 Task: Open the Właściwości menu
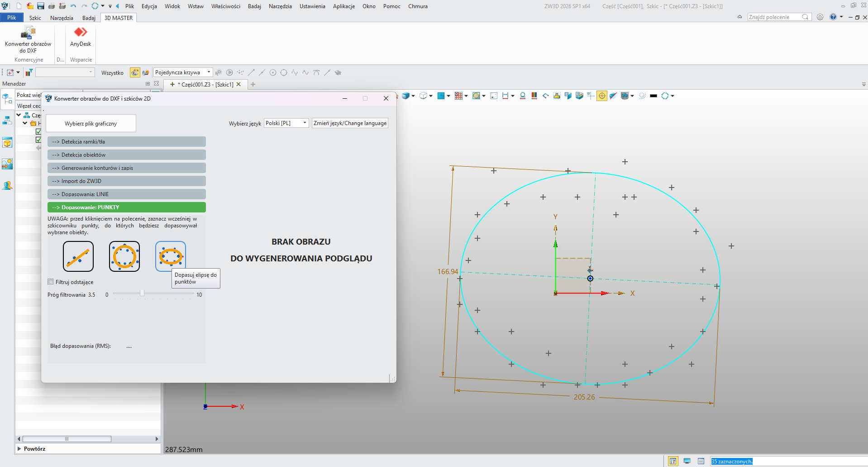pos(225,6)
